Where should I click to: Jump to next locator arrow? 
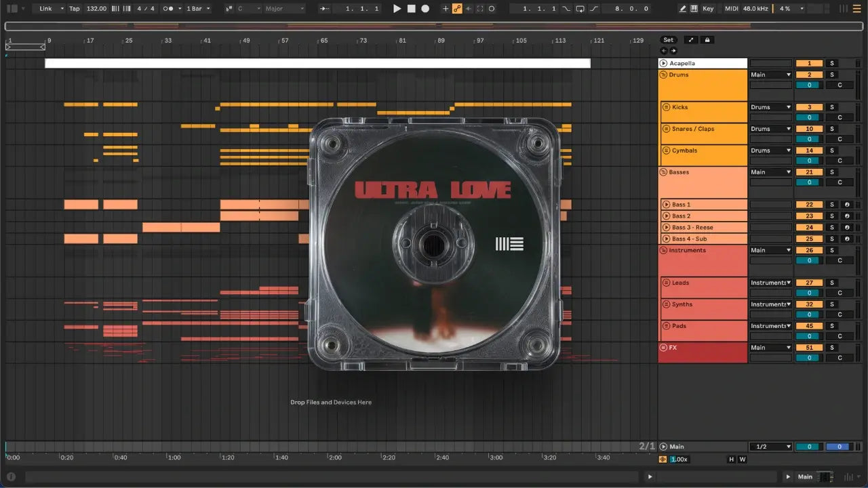tap(673, 51)
